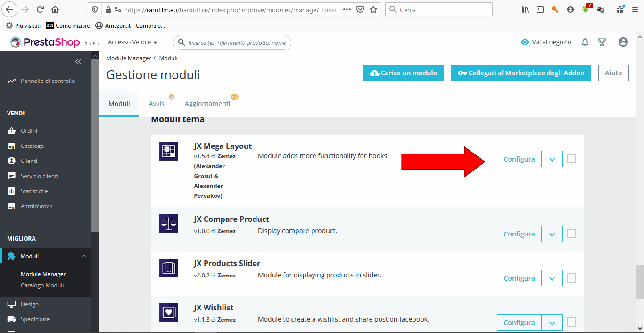The width and height of the screenshot is (644, 333).
Task: Switch to the Avvisi tab
Action: [157, 104]
